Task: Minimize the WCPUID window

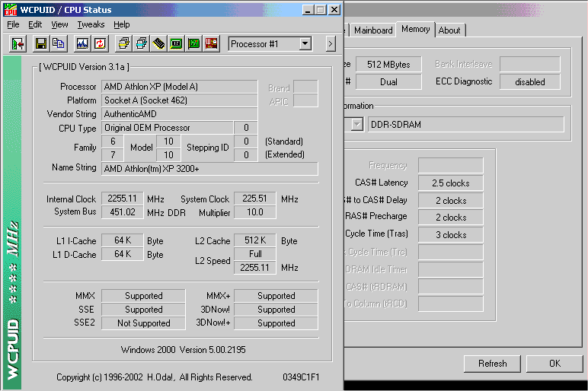Action: pyautogui.click(x=308, y=10)
